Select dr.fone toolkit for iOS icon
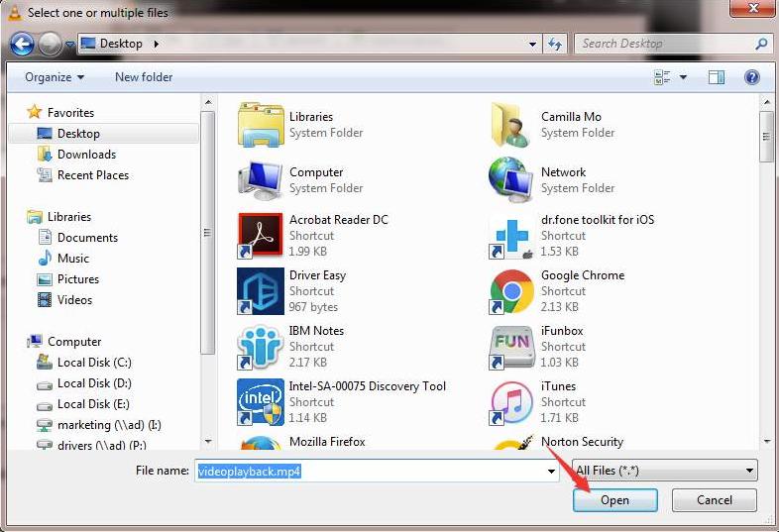This screenshot has height=532, width=779. point(511,236)
